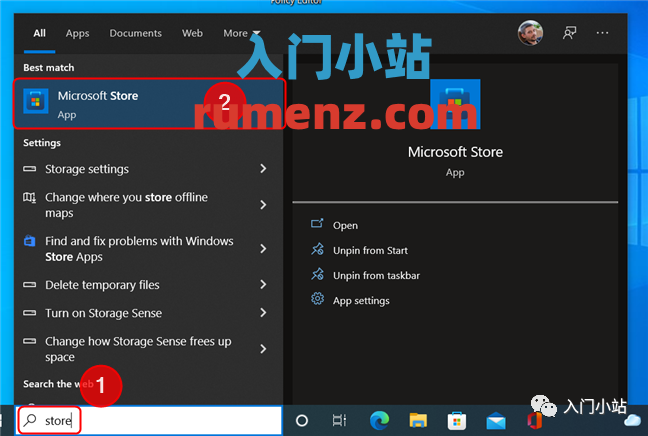Open File Explorer from the taskbar
Screen dimensions: 648x436
[x=418, y=421]
